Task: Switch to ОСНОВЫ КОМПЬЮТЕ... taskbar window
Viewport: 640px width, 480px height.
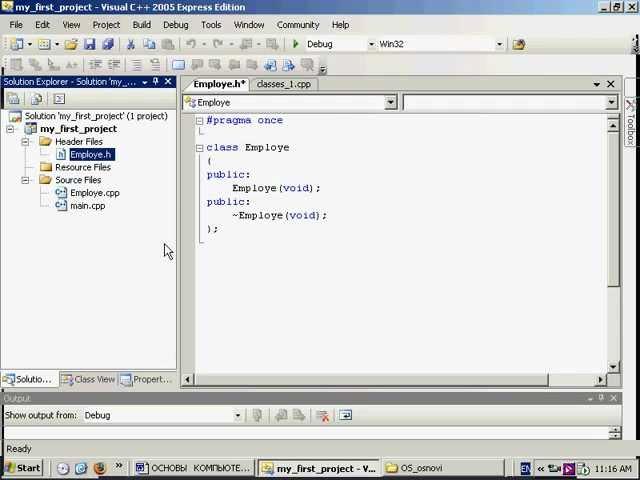Action: (x=194, y=468)
